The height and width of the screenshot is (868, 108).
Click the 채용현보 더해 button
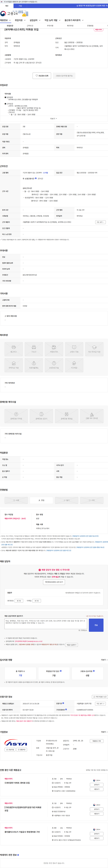click(97, 741)
